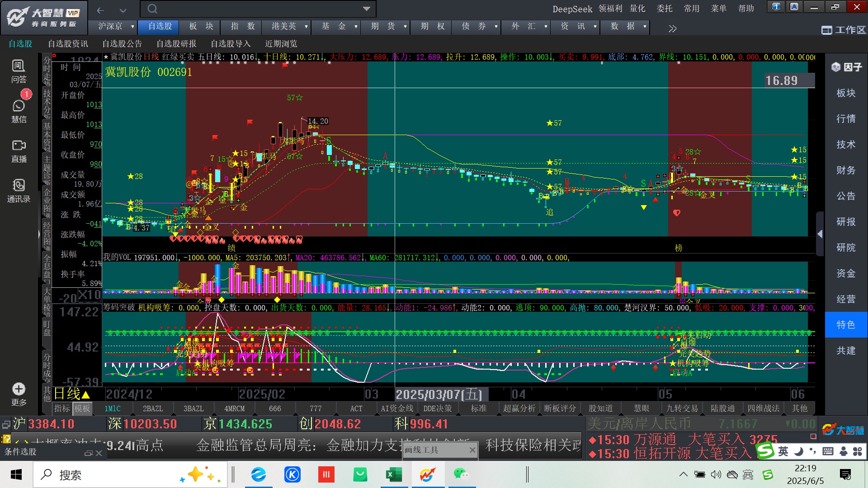This screenshot has height=488, width=868.
Task: Expand the top search box dropdown arrow
Action: coord(367,9)
